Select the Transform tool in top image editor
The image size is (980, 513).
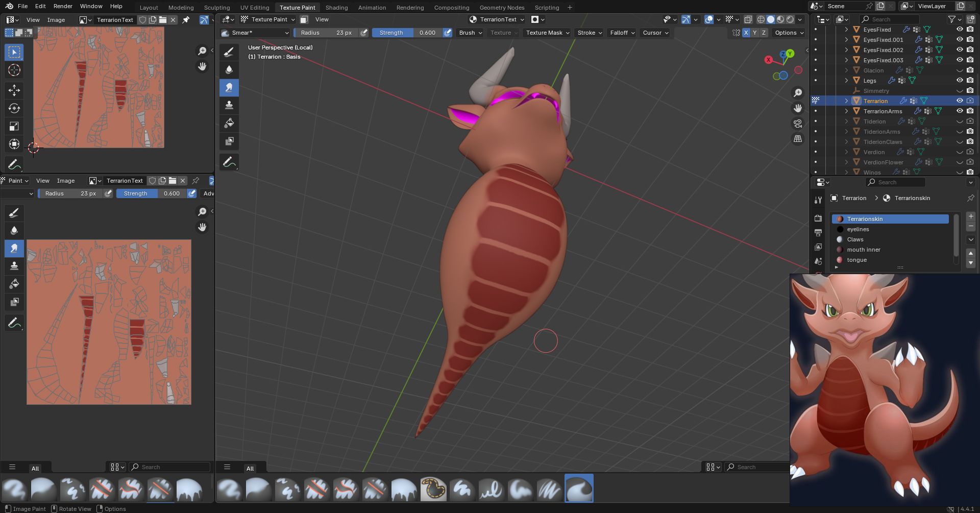point(14,144)
